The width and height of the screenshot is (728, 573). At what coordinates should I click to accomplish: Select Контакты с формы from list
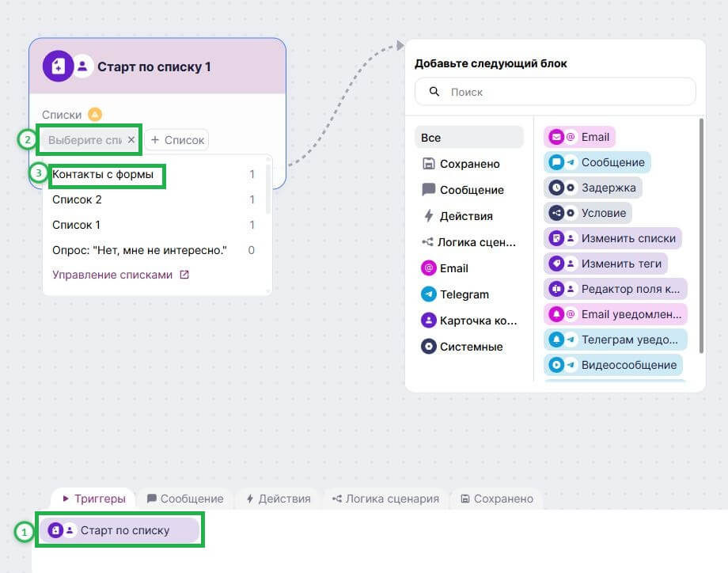point(103,174)
